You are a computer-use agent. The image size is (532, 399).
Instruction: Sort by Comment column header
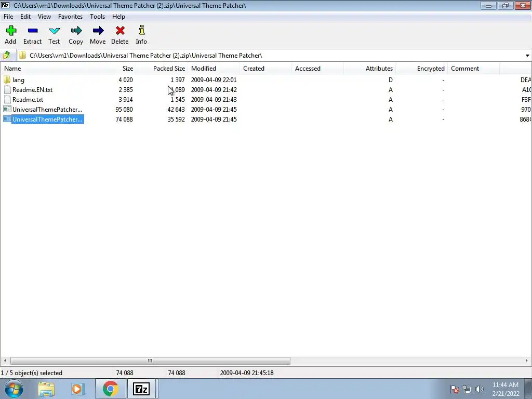click(x=473, y=68)
